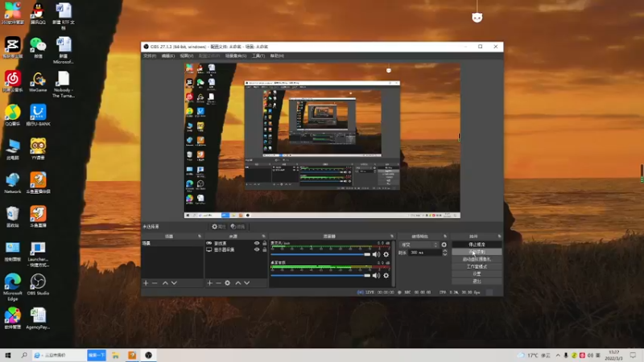Open taskbar search magnifier

click(24, 355)
